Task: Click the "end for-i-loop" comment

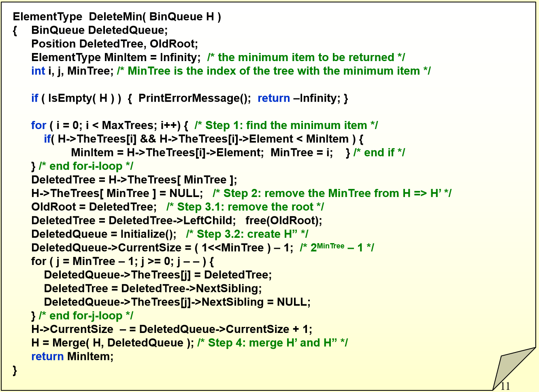Action: (x=86, y=166)
